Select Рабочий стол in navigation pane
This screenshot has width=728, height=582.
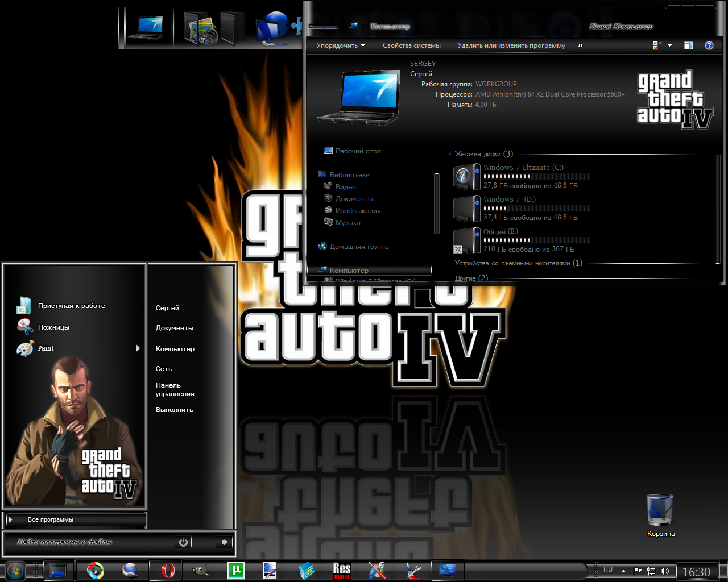(x=352, y=151)
